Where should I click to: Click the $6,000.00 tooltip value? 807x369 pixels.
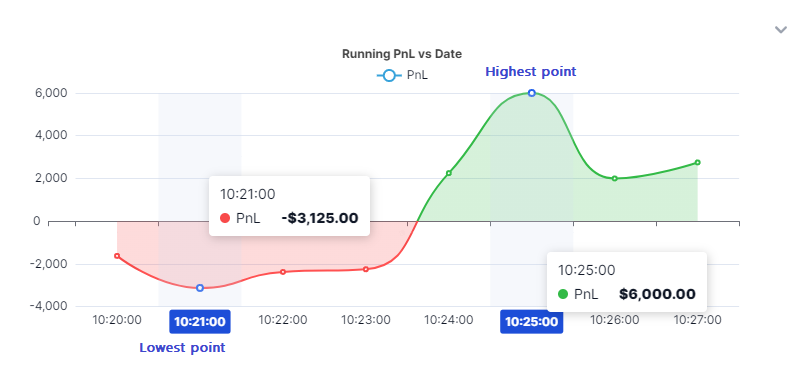click(657, 294)
